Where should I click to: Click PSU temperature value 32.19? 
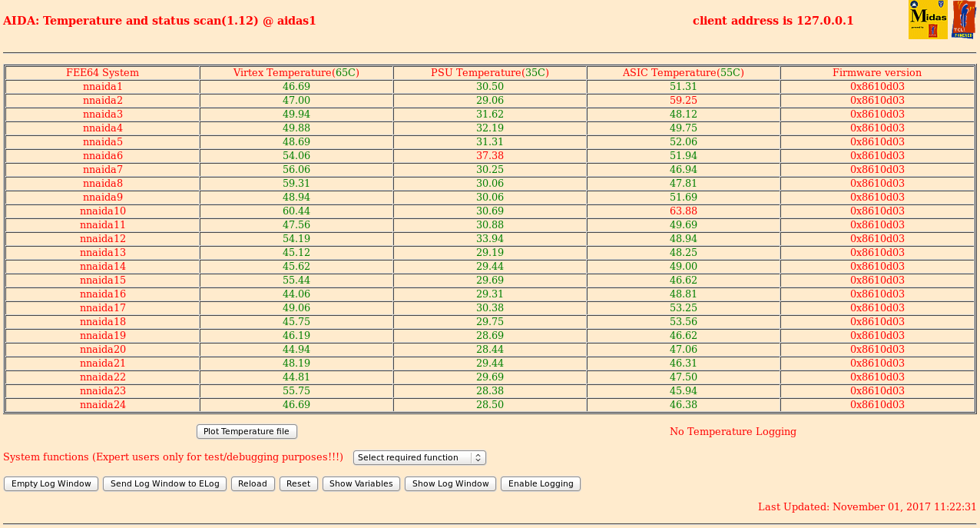pyautogui.click(x=490, y=128)
